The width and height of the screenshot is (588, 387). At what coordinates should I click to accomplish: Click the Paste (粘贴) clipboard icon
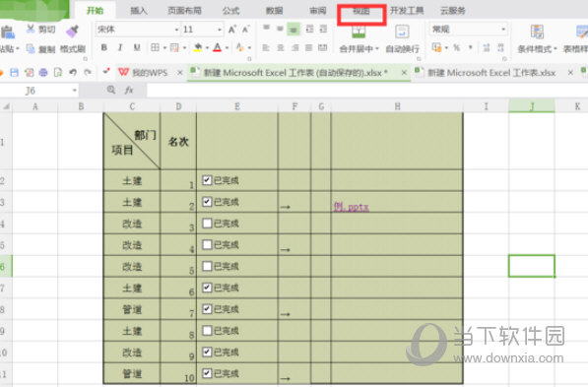[x=8, y=32]
